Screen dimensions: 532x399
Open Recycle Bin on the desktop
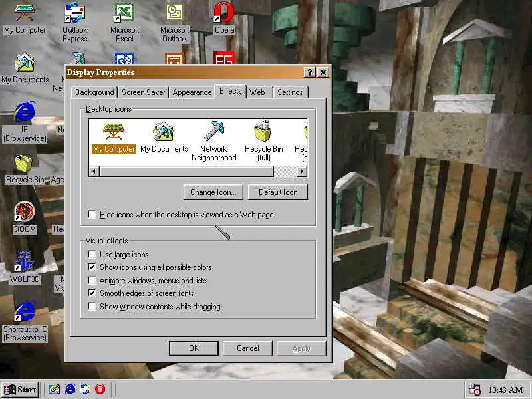coord(25,170)
